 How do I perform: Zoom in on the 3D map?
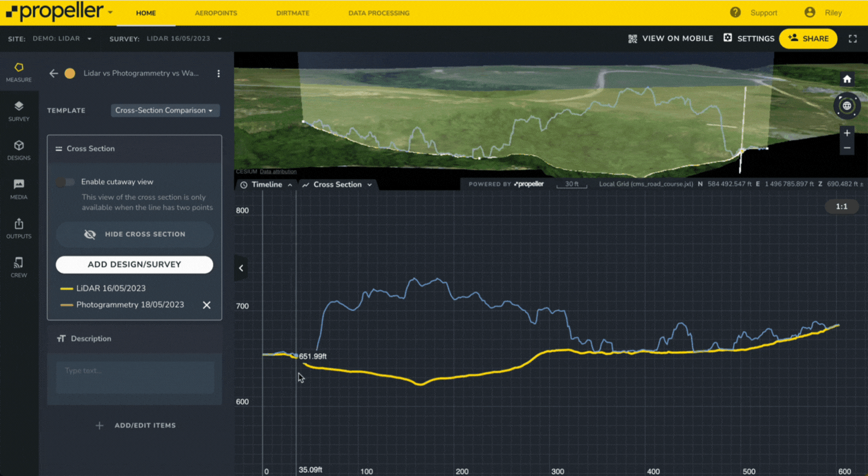click(847, 133)
